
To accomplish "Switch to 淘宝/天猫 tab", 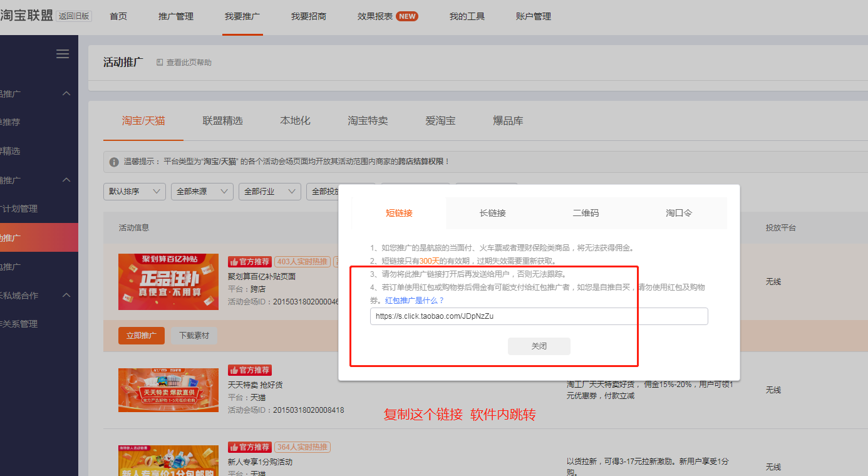I will 143,121.
